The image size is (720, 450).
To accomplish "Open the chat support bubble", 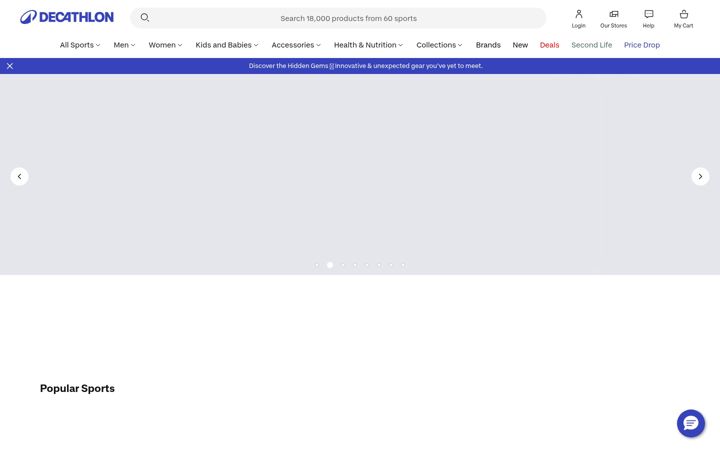I will [x=691, y=423].
